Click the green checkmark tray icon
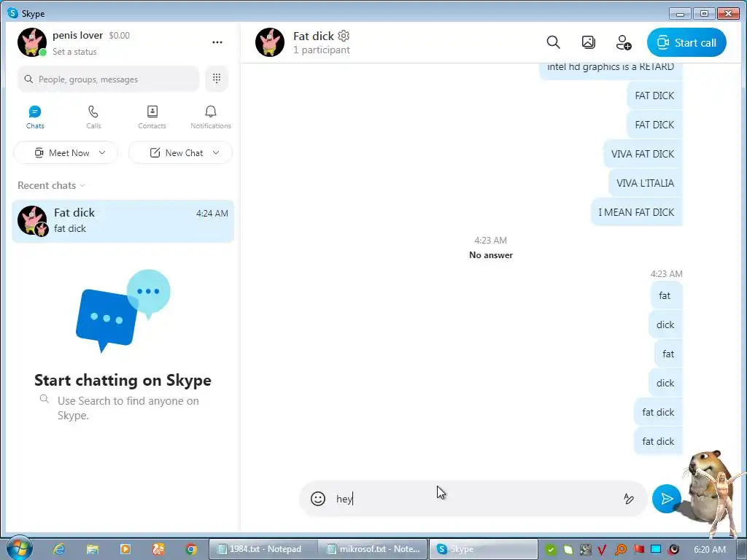 (551, 550)
